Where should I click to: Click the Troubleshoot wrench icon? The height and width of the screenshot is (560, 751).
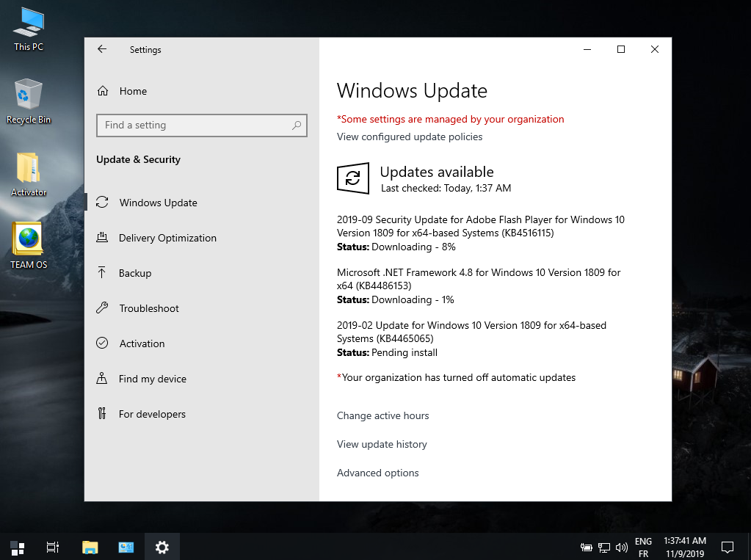[x=102, y=308]
